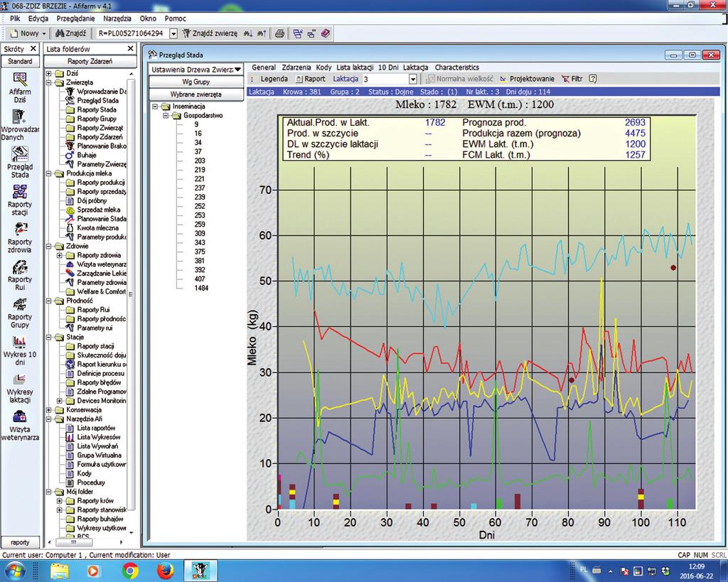Open the Przeglądanie menu
Viewport: 728px width, 582px height.
[x=75, y=18]
